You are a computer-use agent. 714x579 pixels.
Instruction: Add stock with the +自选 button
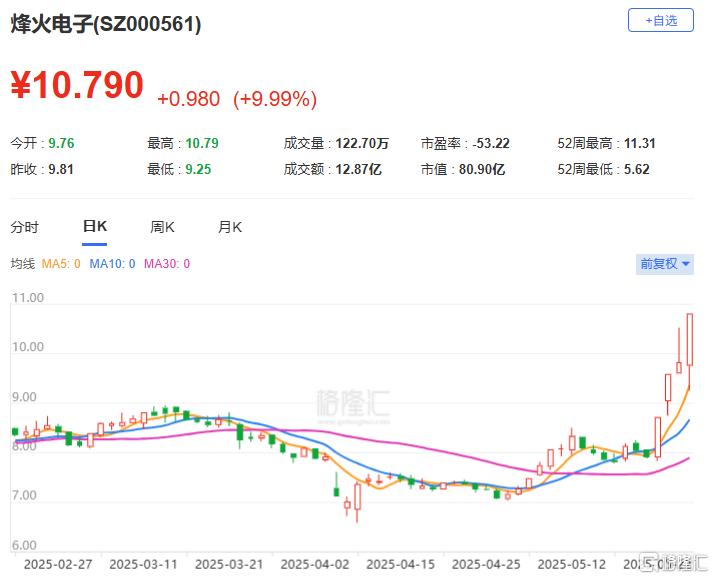tap(660, 20)
